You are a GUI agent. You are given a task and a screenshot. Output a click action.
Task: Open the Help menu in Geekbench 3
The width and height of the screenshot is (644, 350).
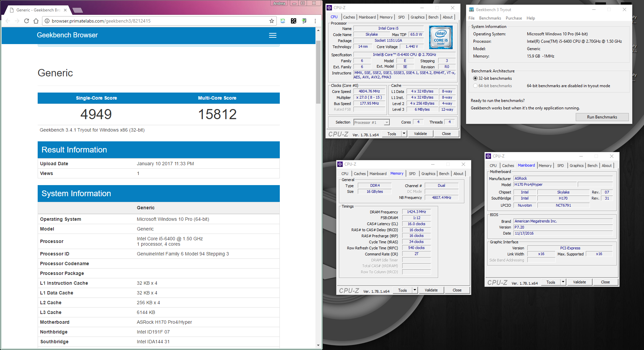click(531, 18)
